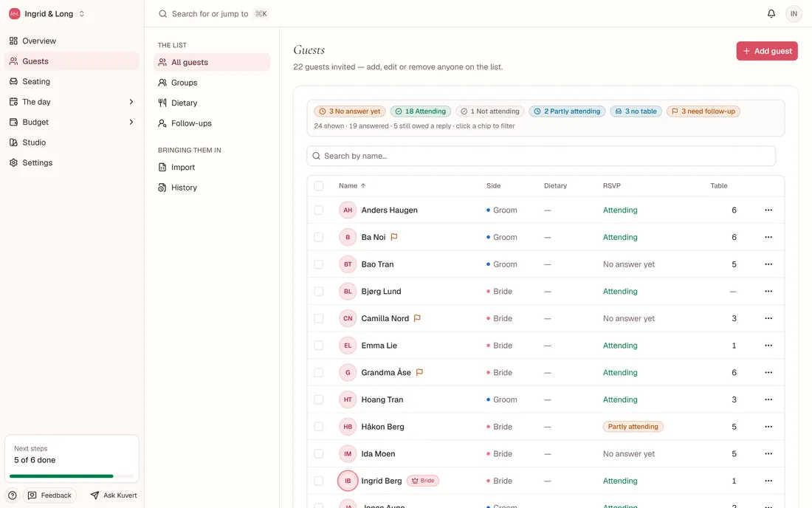812x508 pixels.
Task: Filter by 18 Attending chip
Action: (x=421, y=111)
